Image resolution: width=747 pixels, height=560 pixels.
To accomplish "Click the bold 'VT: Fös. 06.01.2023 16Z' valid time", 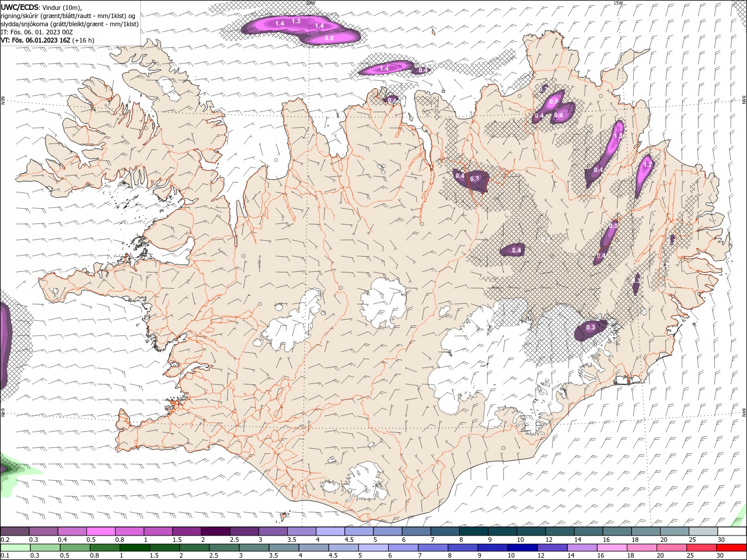I will (x=36, y=40).
